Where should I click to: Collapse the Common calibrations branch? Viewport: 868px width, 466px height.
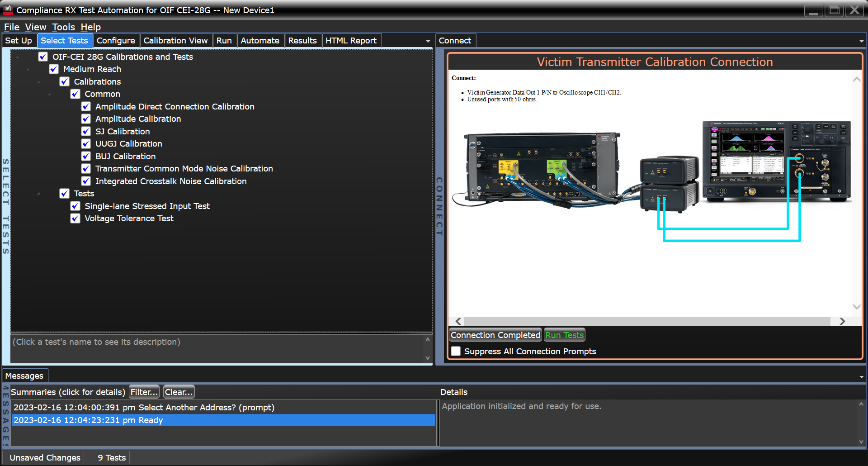(49, 94)
